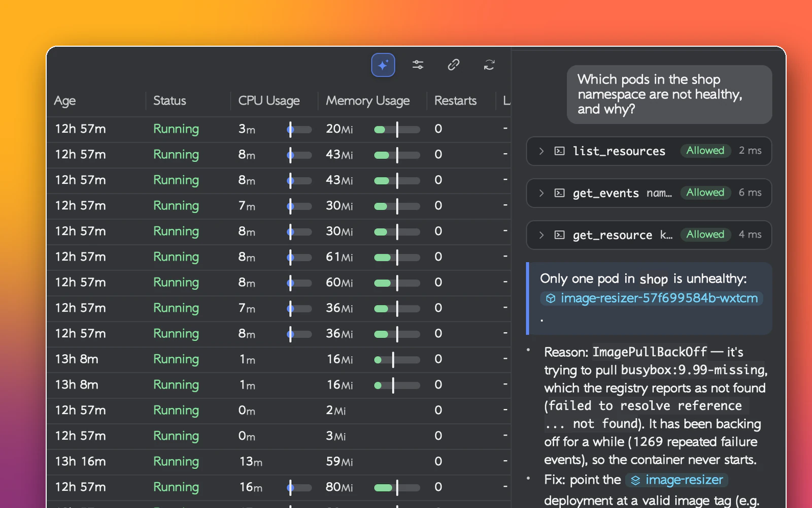Click the 60Mi memory value
Viewport: 812px width, 508px height.
pyautogui.click(x=340, y=282)
